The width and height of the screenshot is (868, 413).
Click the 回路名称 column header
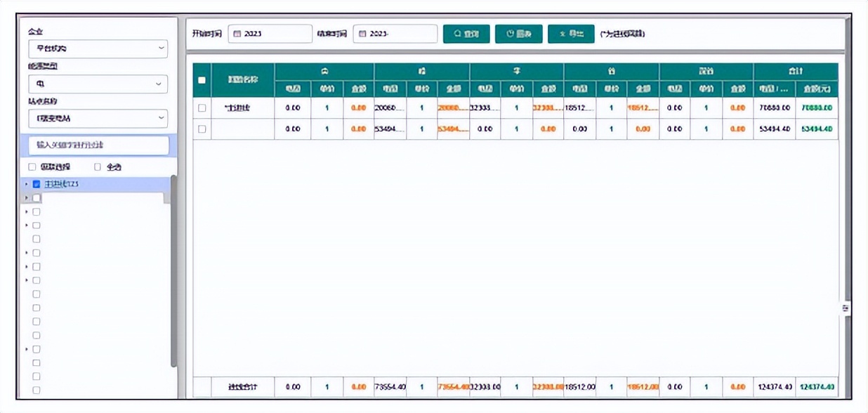[x=243, y=80]
